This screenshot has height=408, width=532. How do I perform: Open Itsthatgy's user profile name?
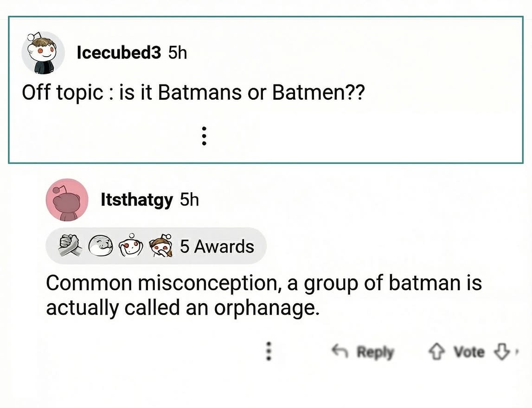coord(136,200)
